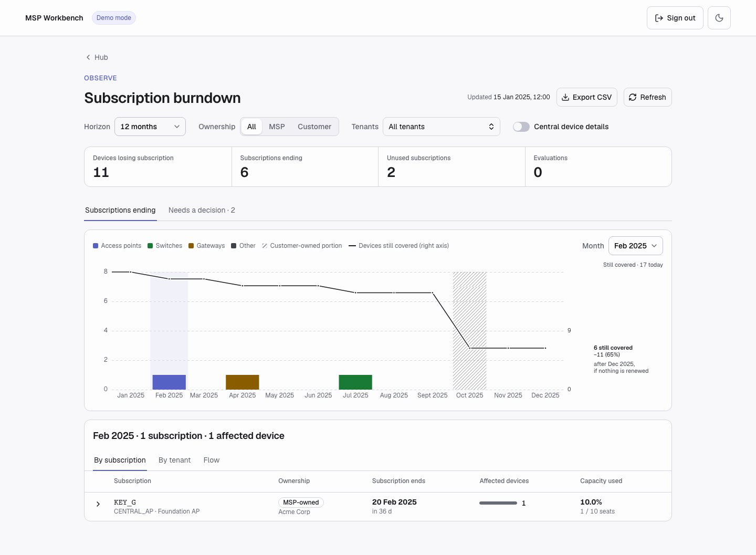The image size is (756, 555).
Task: Enable Central device details switch
Action: point(521,127)
